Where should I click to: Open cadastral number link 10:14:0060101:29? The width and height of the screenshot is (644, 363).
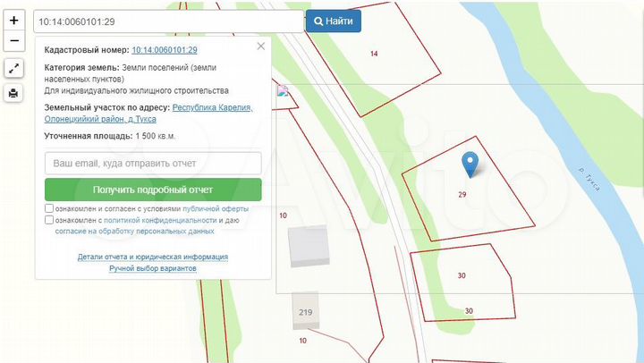tap(165, 51)
